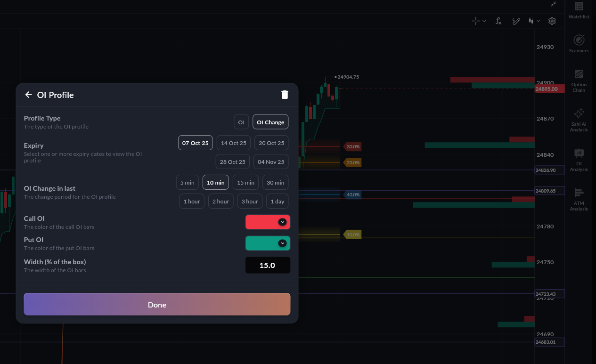
Task: Open the OI Analysis panel
Action: pos(579,159)
